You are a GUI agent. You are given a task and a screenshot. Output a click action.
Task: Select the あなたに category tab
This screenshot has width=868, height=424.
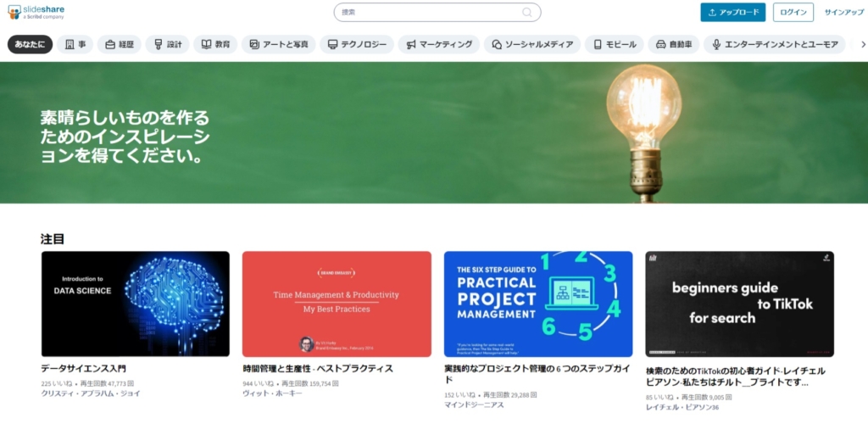[30, 44]
